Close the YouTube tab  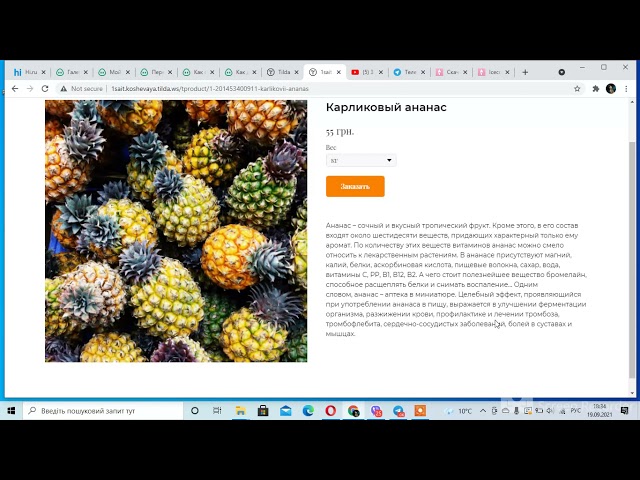(x=381, y=72)
